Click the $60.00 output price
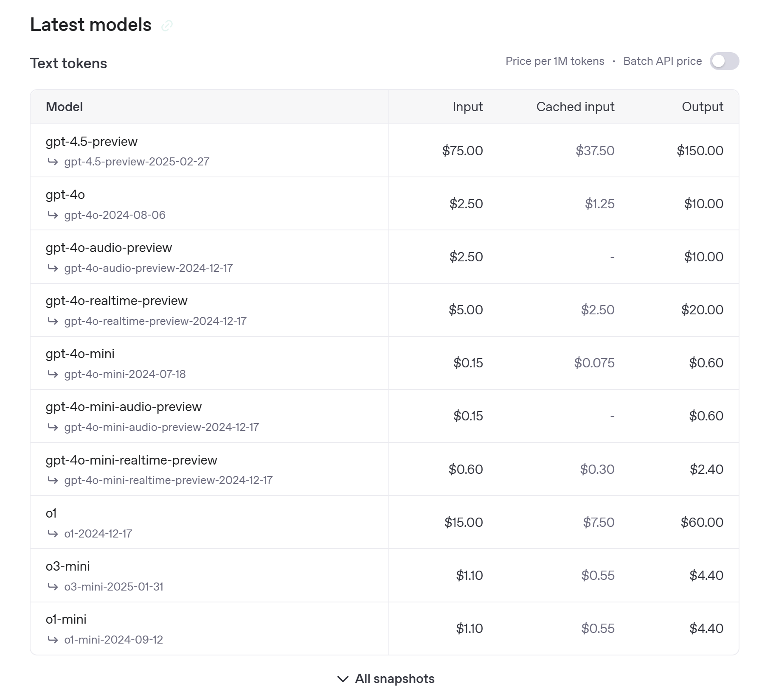This screenshot has height=700, width=759. coord(702,522)
